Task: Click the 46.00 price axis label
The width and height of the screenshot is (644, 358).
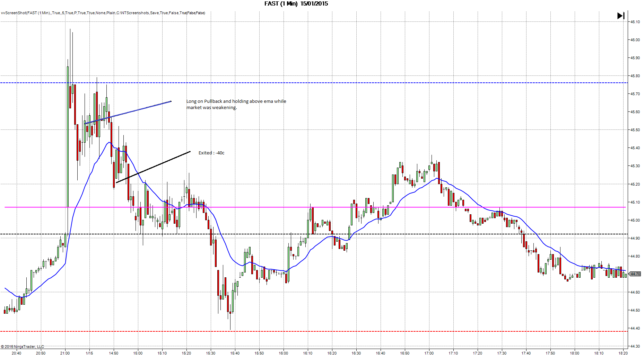Action: [635, 40]
